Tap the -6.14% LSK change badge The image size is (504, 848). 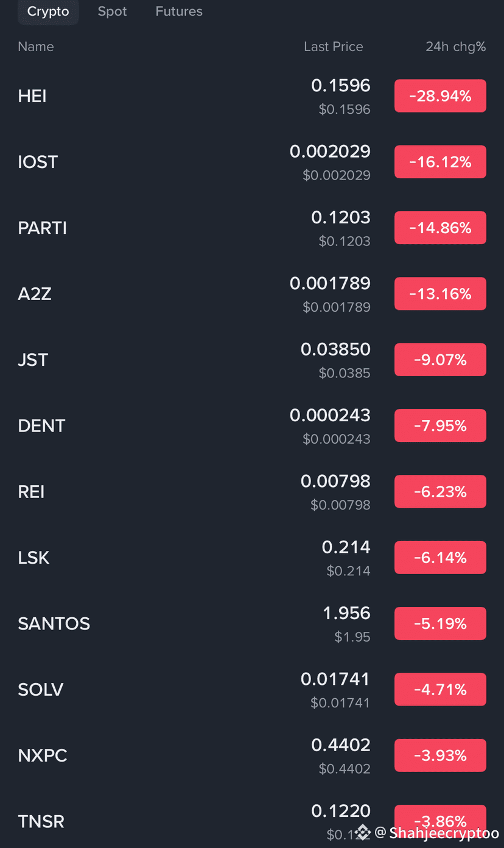pyautogui.click(x=440, y=558)
